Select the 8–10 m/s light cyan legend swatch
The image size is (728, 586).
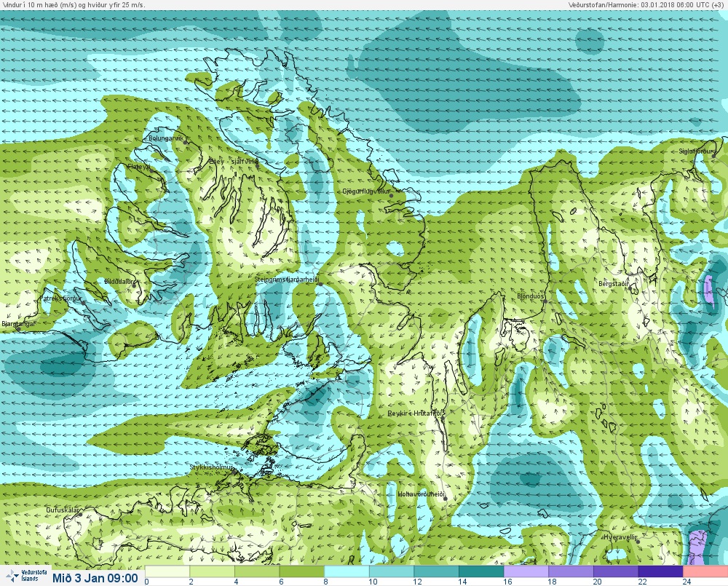(347, 571)
